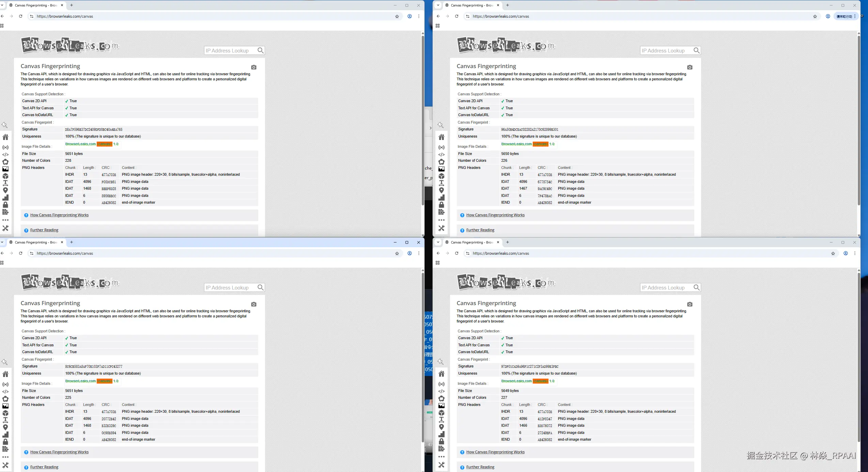Focus IP Address Lookup field in top-left window
The image size is (868, 472).
click(231, 50)
